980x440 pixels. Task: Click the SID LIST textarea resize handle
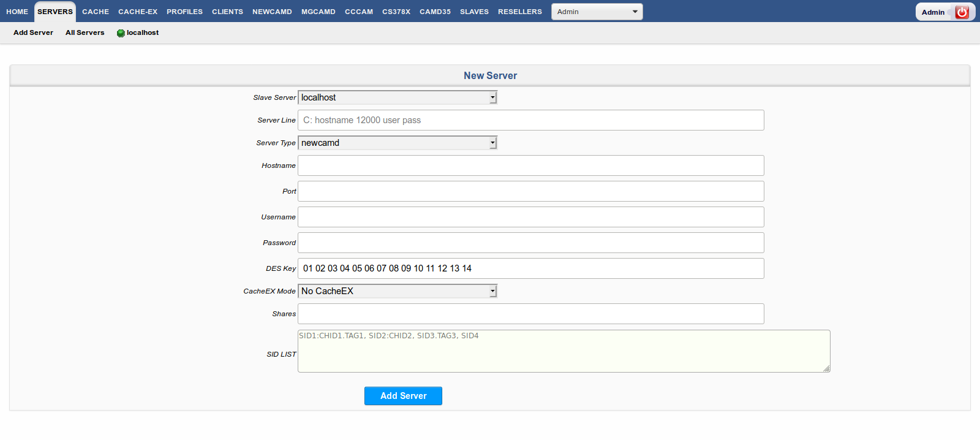pyautogui.click(x=827, y=369)
